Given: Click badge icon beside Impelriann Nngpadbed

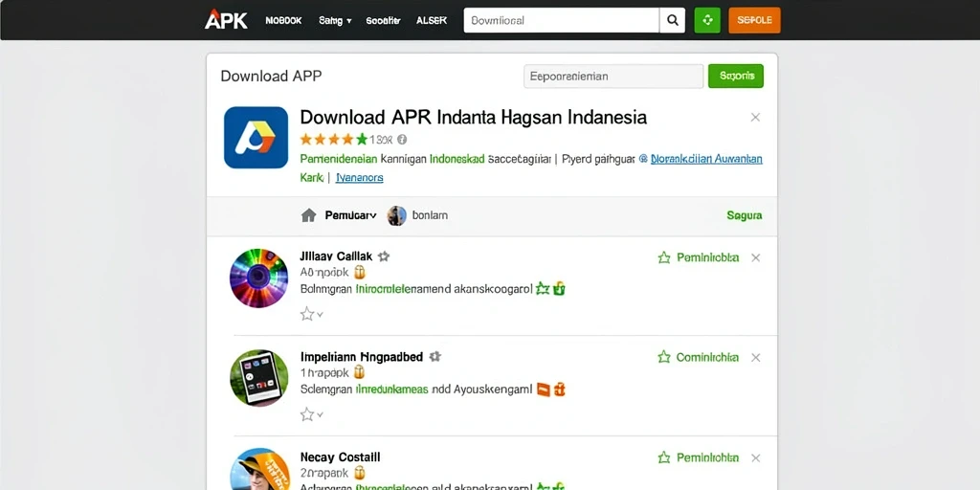Looking at the screenshot, I should [435, 357].
